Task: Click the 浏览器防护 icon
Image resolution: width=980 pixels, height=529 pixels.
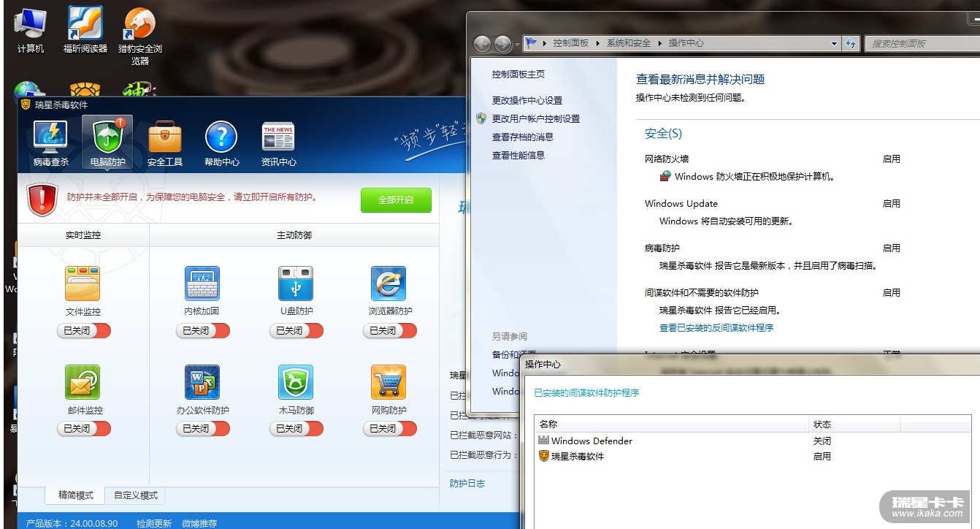Action: tap(388, 283)
